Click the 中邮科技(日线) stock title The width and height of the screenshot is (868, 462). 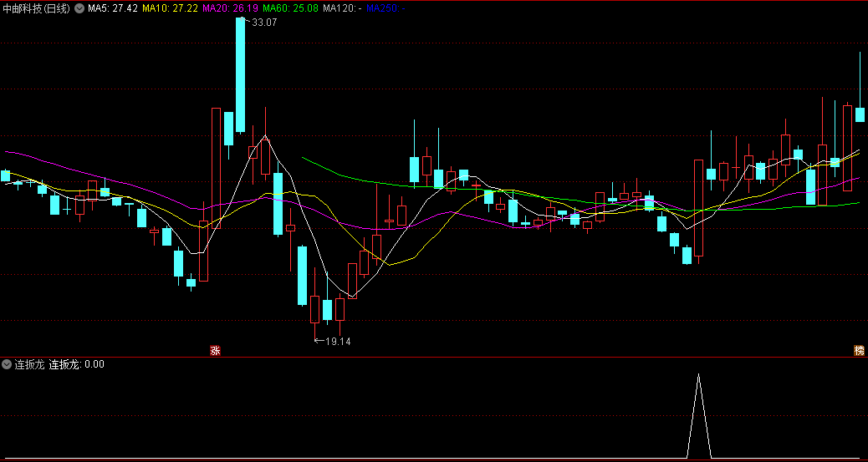37,9
